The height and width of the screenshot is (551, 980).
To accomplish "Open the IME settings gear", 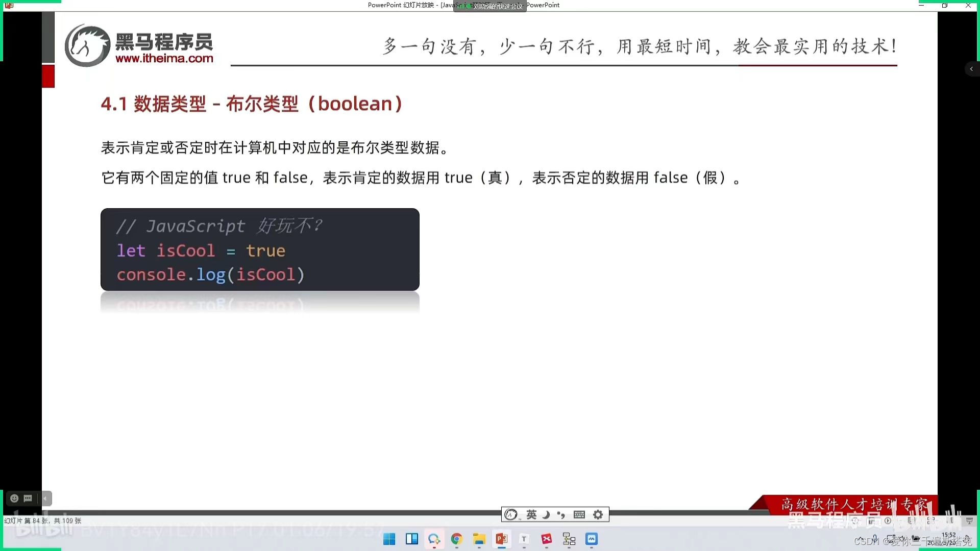I will click(x=598, y=515).
